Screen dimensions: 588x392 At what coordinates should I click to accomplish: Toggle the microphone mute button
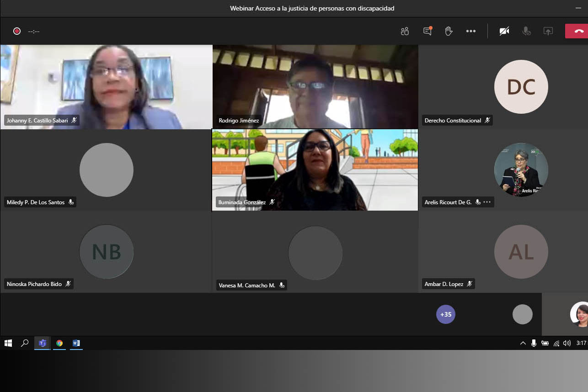point(526,31)
